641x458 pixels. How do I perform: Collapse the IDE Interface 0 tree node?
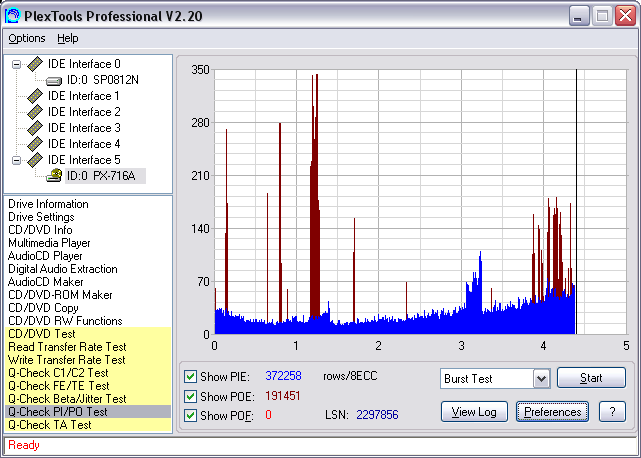pyautogui.click(x=16, y=64)
